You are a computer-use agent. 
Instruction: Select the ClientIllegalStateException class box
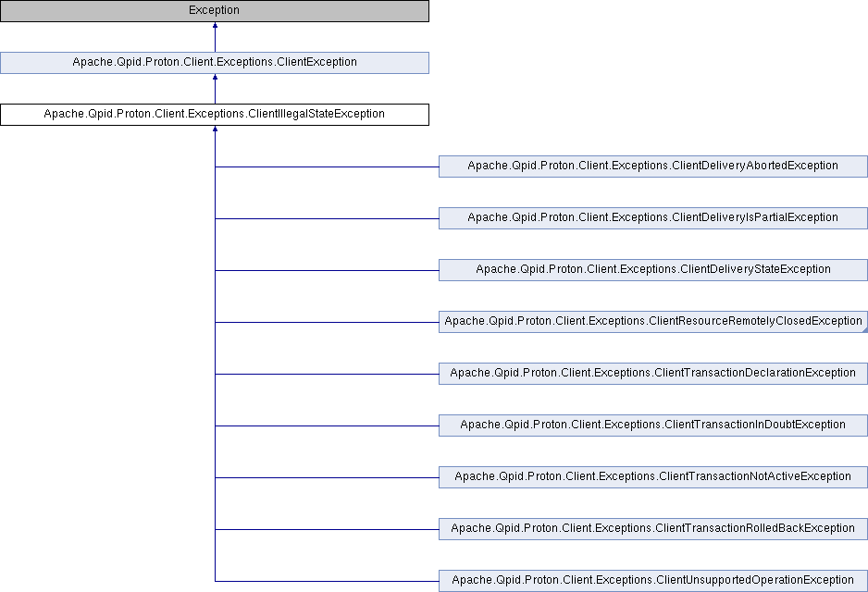[215, 115]
